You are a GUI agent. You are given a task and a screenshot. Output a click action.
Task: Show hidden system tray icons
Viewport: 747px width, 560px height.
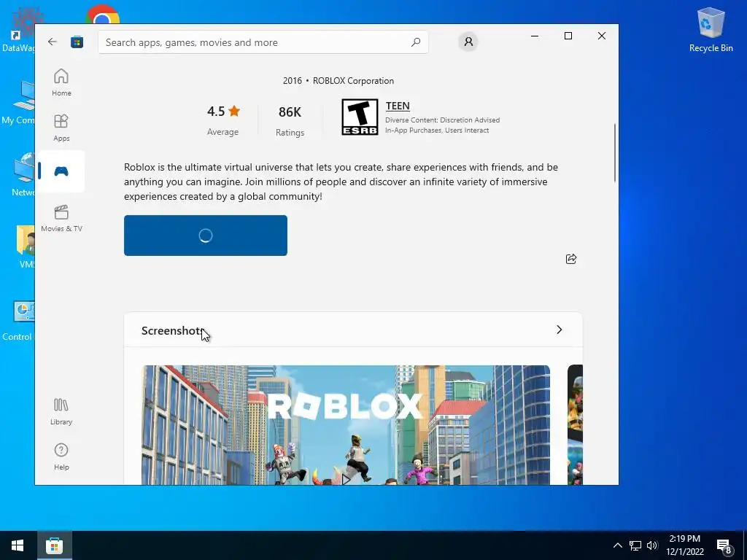(617, 545)
